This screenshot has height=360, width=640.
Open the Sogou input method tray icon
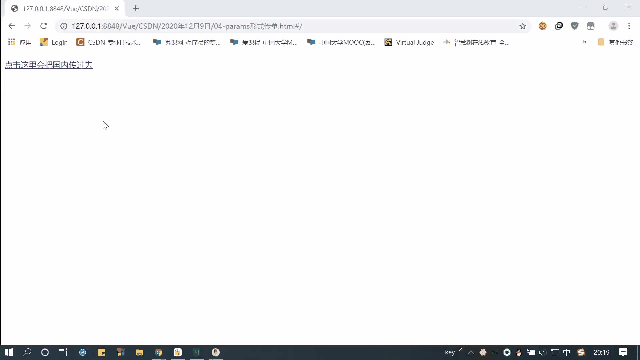(x=581, y=352)
